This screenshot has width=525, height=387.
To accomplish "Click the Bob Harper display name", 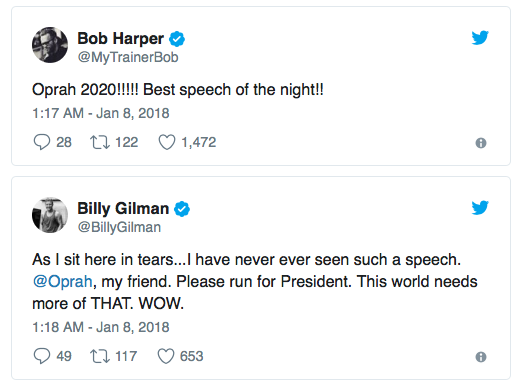I will 121,38.
